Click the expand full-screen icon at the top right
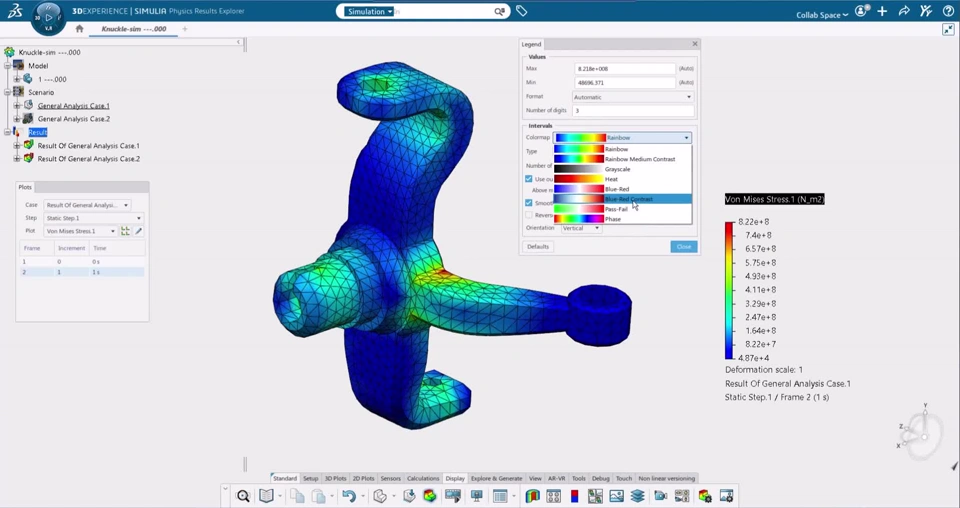The image size is (960, 508). [x=948, y=29]
